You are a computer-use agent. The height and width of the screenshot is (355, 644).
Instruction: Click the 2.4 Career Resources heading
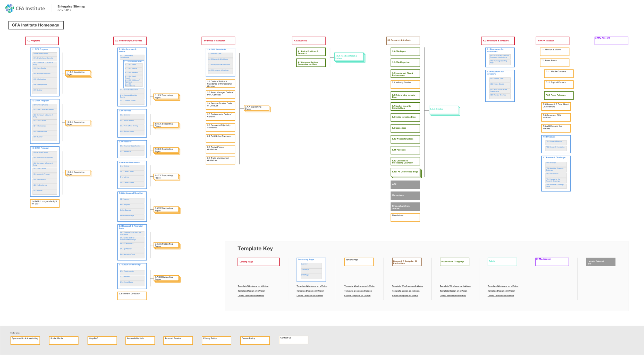coord(129,163)
